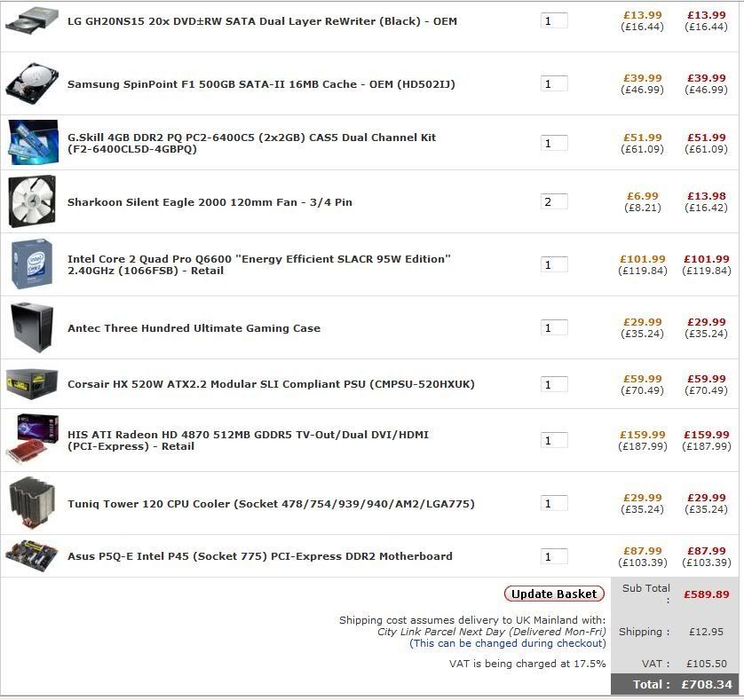Open the Sharkoon Silent Eagle 2000 fan link
Viewport: 744px width, 700px height.
coord(210,202)
